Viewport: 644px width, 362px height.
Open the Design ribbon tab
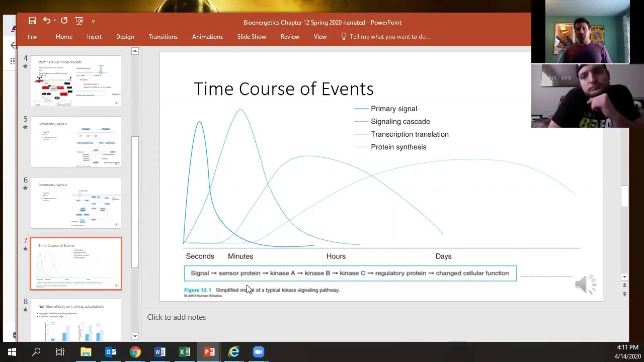coord(125,37)
